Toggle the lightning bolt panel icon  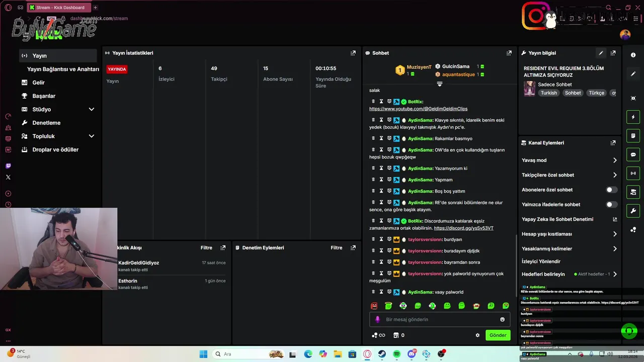(x=633, y=117)
